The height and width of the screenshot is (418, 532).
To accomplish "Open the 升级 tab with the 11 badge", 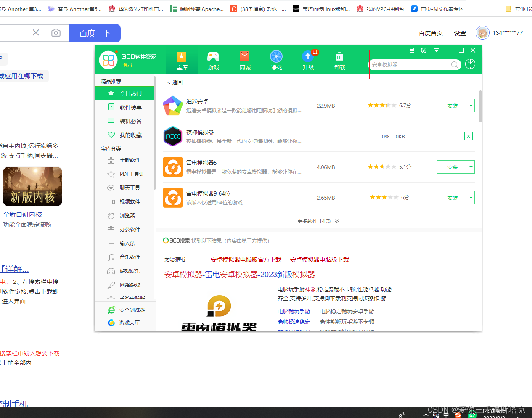I will tap(308, 61).
